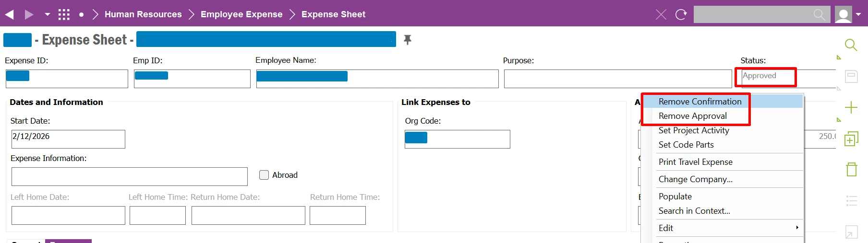Open the navigation history dropdown arrow

click(47, 14)
